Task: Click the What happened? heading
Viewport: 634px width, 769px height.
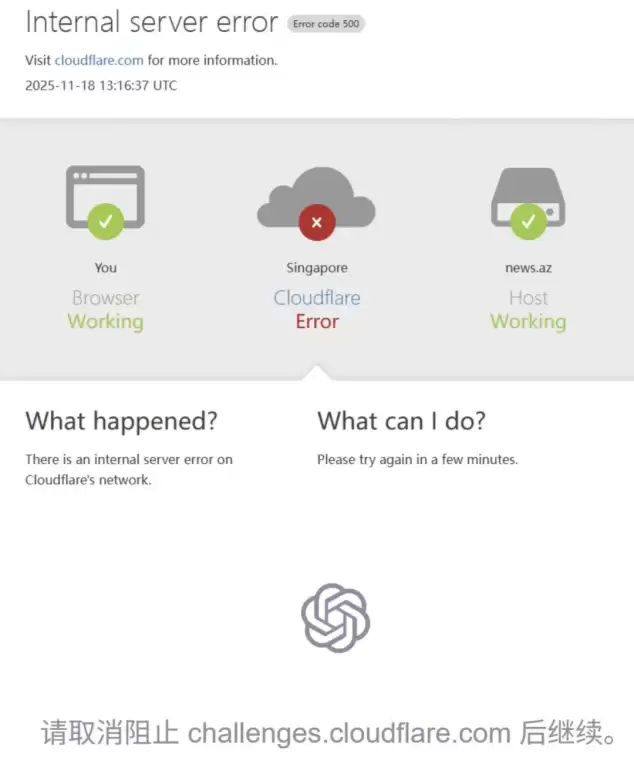Action: coord(122,421)
